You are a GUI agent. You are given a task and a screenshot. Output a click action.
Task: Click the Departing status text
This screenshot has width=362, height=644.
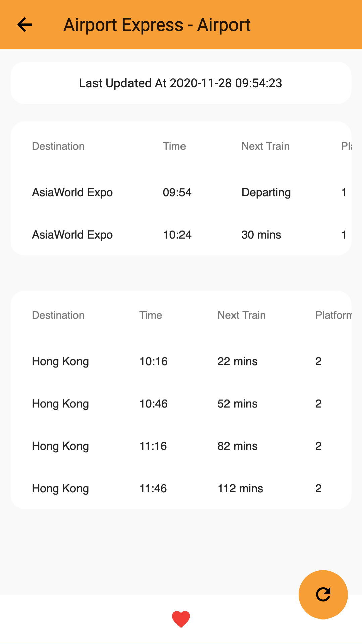pos(266,193)
